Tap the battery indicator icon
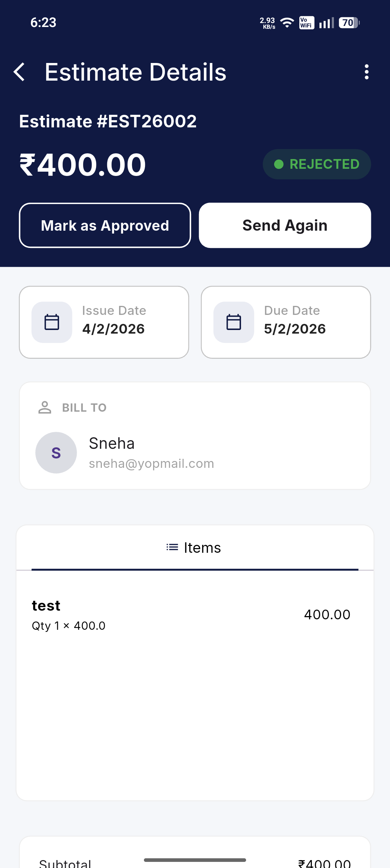 [349, 23]
